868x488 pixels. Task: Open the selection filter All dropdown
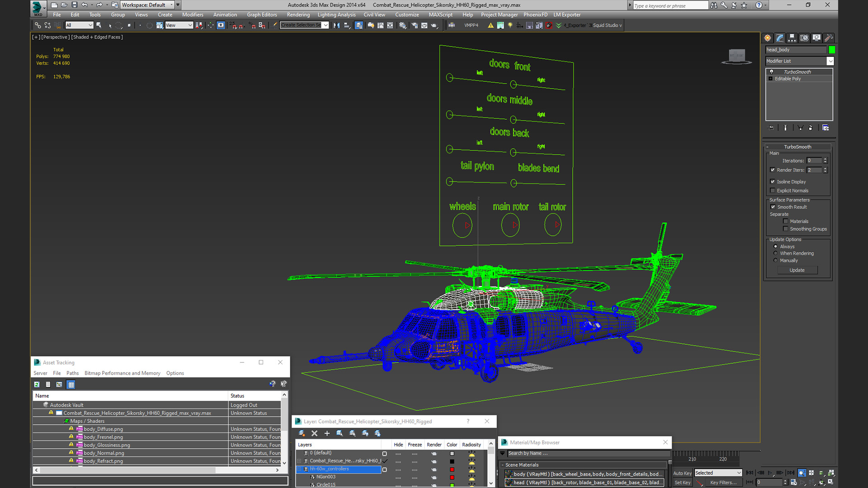click(x=79, y=25)
